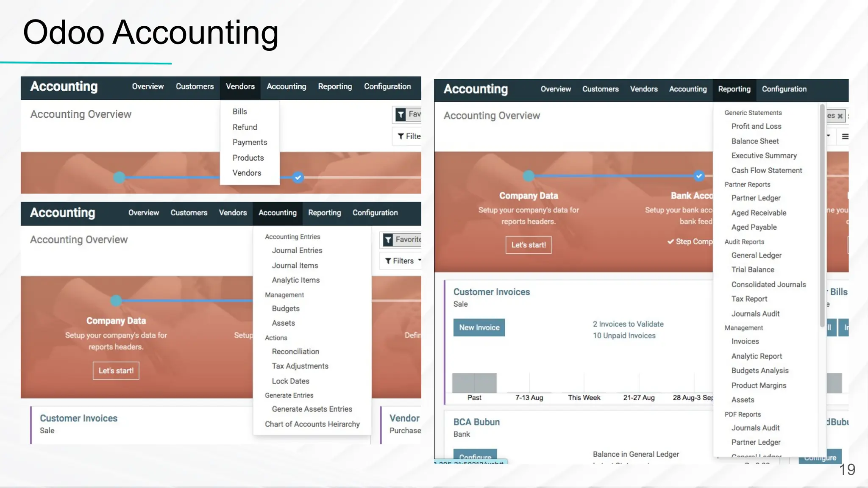Open Executive Summary report
This screenshot has height=488, width=868.
click(764, 155)
